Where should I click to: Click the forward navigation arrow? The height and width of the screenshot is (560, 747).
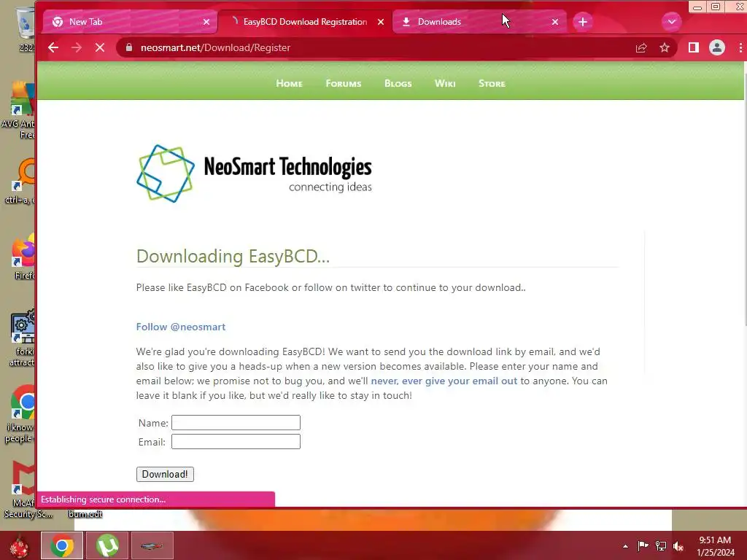pos(76,47)
